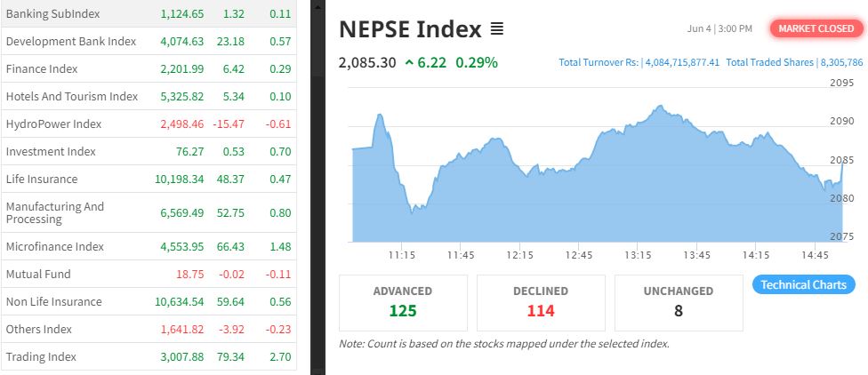Choose Hotels And Tourism Index
Screen dimensions: 868x375
[x=72, y=97]
